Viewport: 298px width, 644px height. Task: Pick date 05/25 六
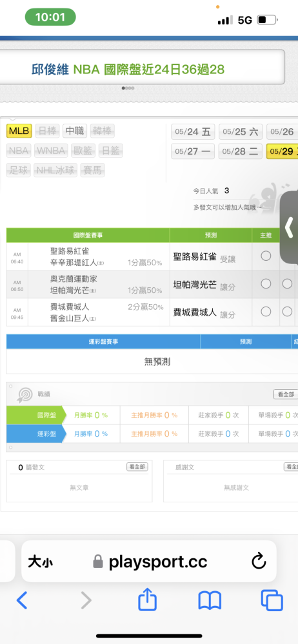[241, 132]
